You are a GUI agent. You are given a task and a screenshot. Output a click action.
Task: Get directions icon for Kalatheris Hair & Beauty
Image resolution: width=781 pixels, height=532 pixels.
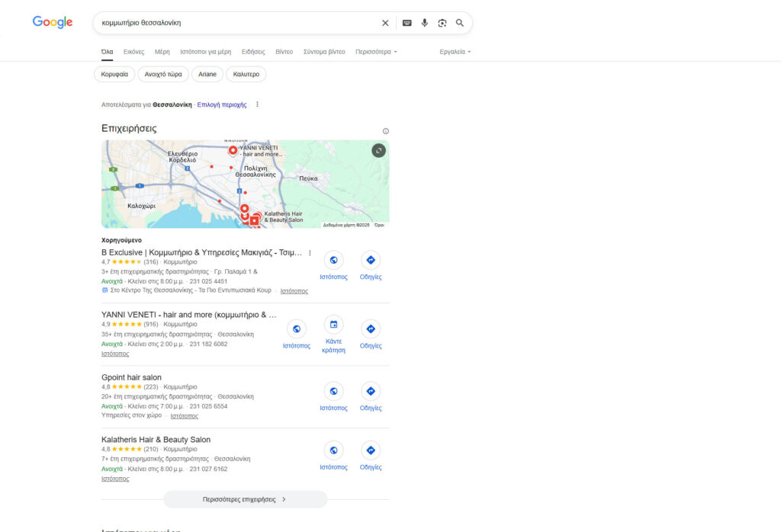tap(371, 450)
